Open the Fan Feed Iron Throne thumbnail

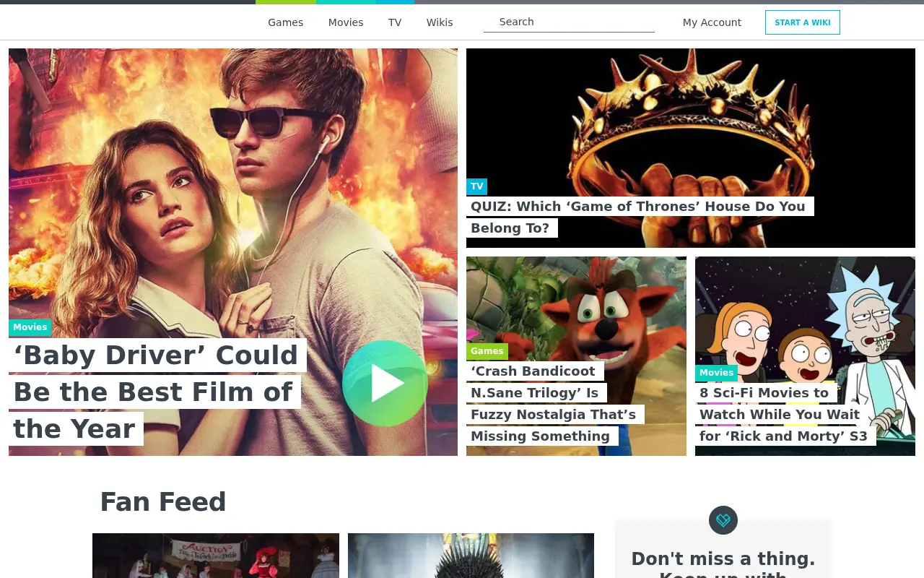point(471,556)
